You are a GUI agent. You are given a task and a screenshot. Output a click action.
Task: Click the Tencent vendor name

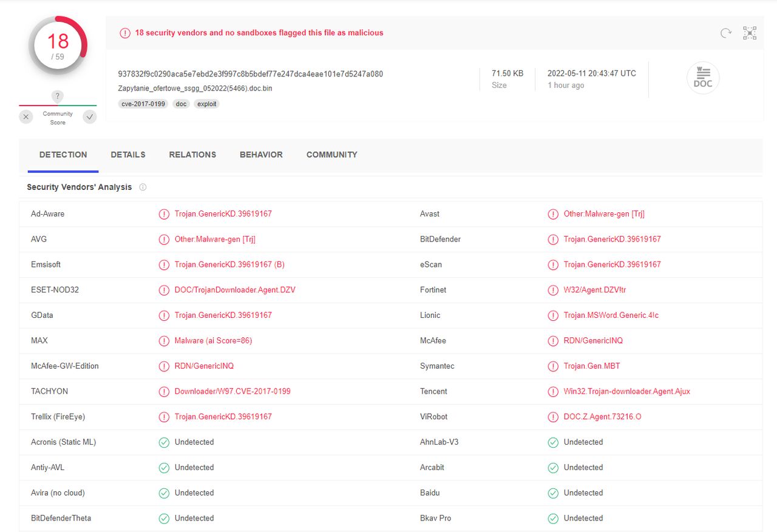tap(434, 391)
